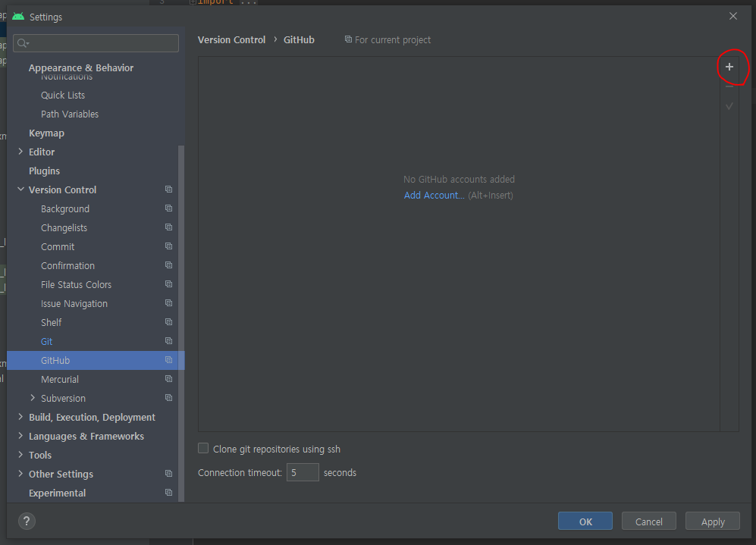Expand the Subversion node
The height and width of the screenshot is (545, 756).
coord(33,397)
